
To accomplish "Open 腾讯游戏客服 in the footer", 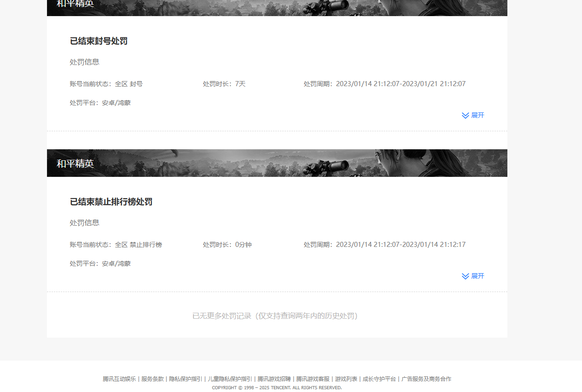I will 313,379.
